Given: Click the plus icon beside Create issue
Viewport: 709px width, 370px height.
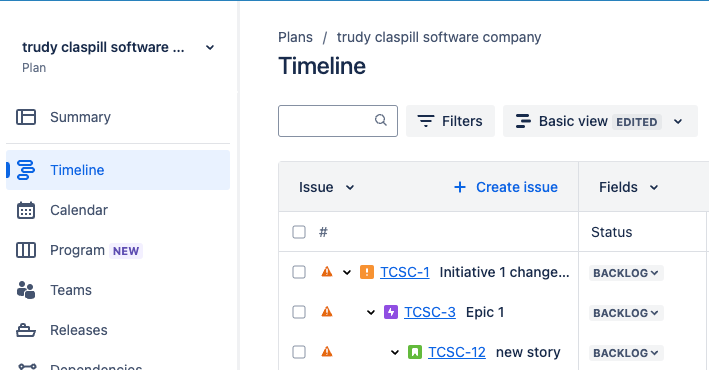Looking at the screenshot, I should (x=460, y=187).
